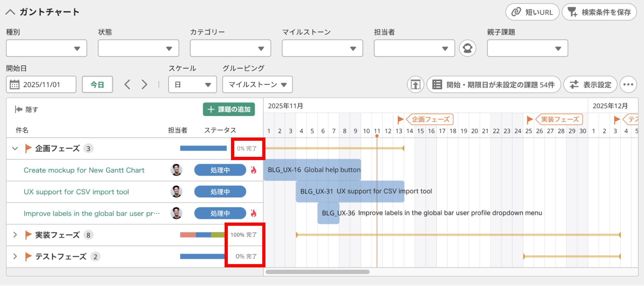Hide the issue list panel with 隠す
The height and width of the screenshot is (286, 644).
pyautogui.click(x=26, y=110)
